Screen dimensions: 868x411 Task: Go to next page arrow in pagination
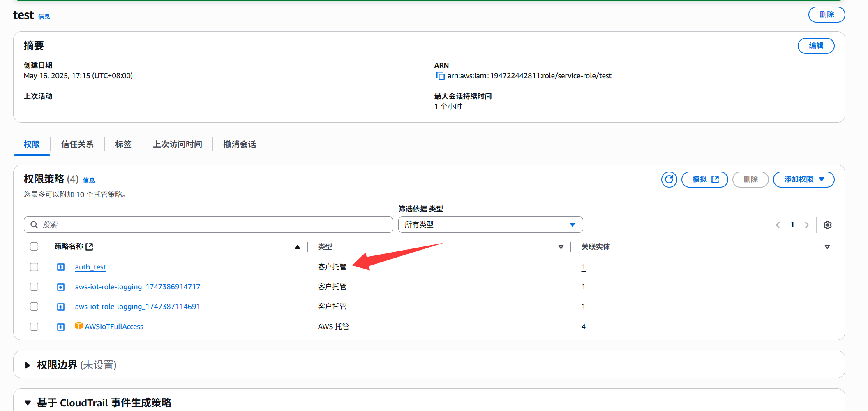pos(806,225)
